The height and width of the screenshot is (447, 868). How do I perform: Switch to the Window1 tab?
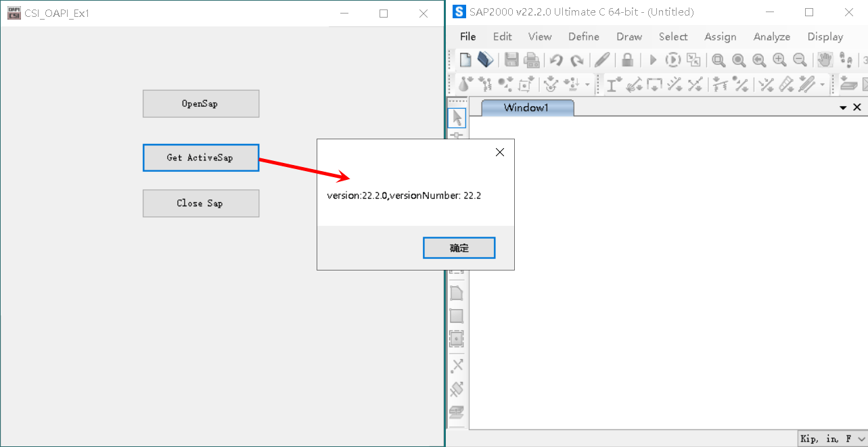526,108
